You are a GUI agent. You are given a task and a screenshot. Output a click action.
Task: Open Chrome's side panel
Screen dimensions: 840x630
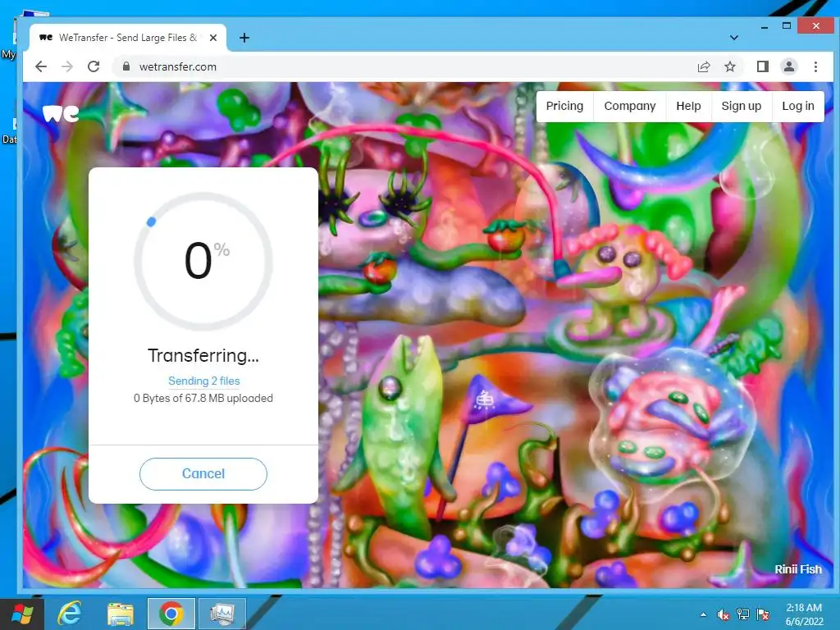pyautogui.click(x=762, y=66)
